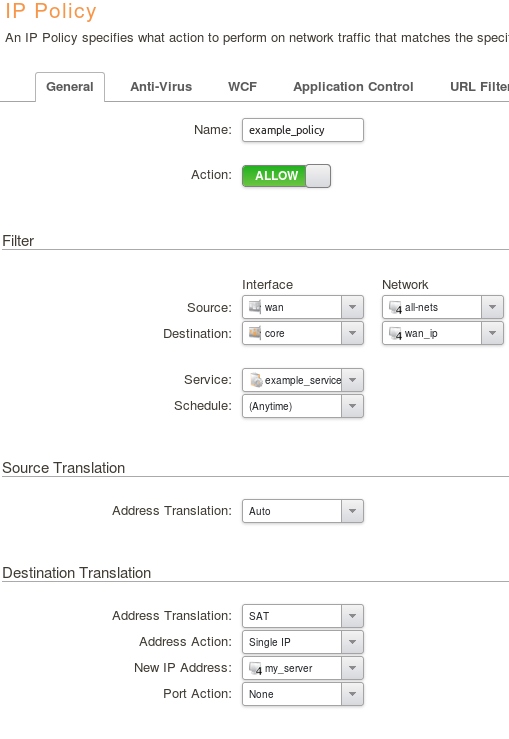Open the SAT Address Translation dropdown
Screen dimensions: 509x739
(x=353, y=616)
